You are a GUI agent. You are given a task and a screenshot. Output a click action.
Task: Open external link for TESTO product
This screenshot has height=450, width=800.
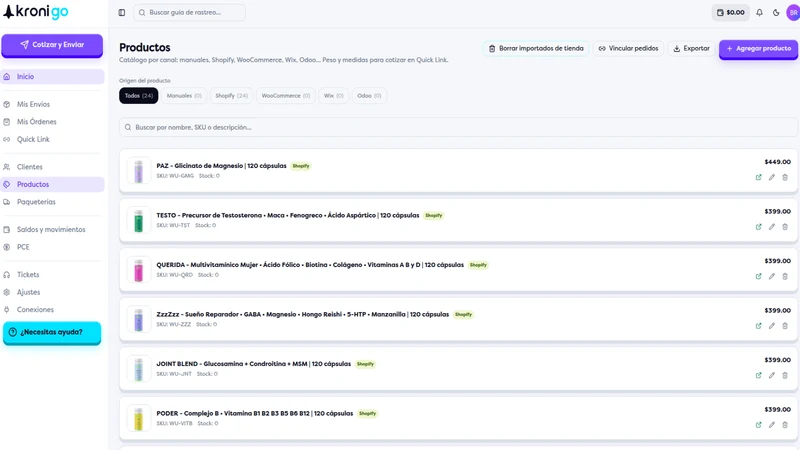pos(758,227)
